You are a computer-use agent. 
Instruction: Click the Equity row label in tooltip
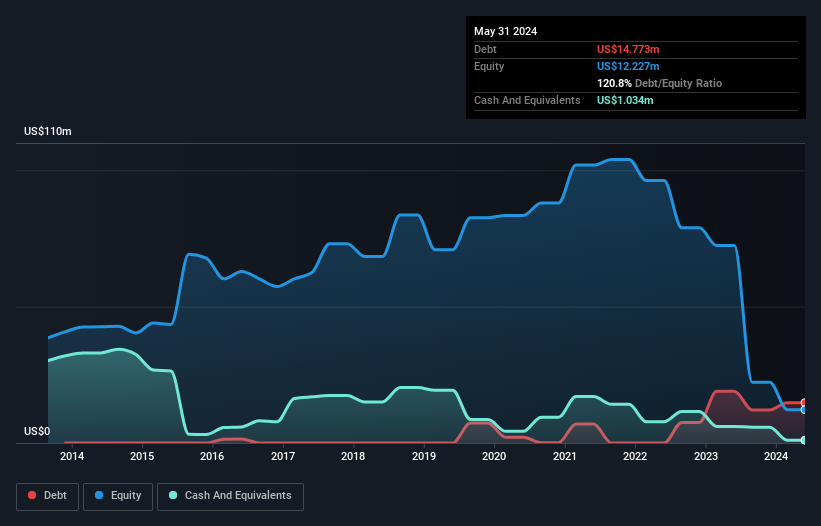(x=489, y=66)
